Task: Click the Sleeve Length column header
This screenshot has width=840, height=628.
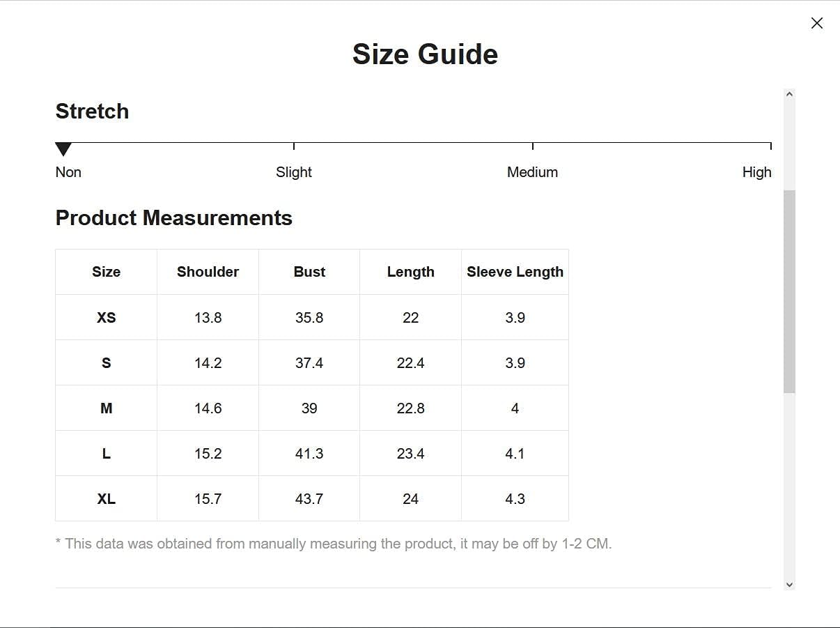Action: (515, 272)
